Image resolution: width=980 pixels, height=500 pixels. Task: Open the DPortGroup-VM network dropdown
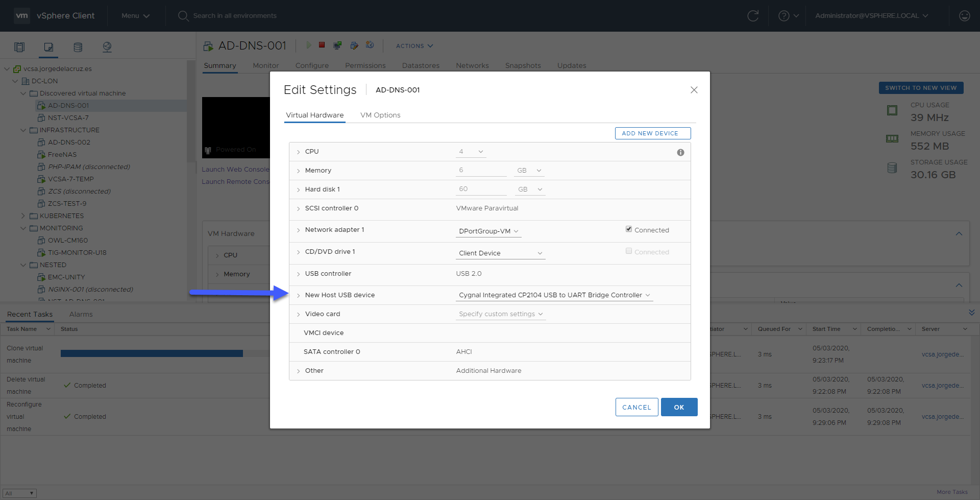tap(488, 231)
